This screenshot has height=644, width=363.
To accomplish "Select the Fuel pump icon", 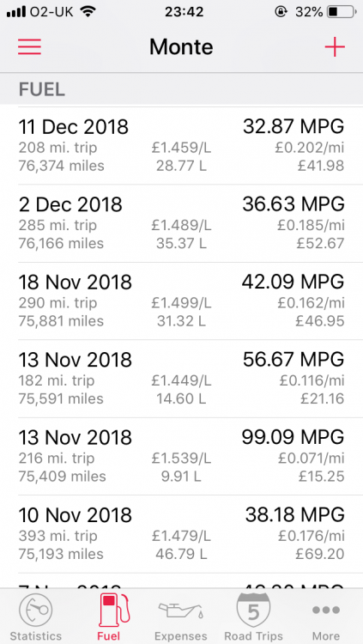I will click(x=115, y=610).
